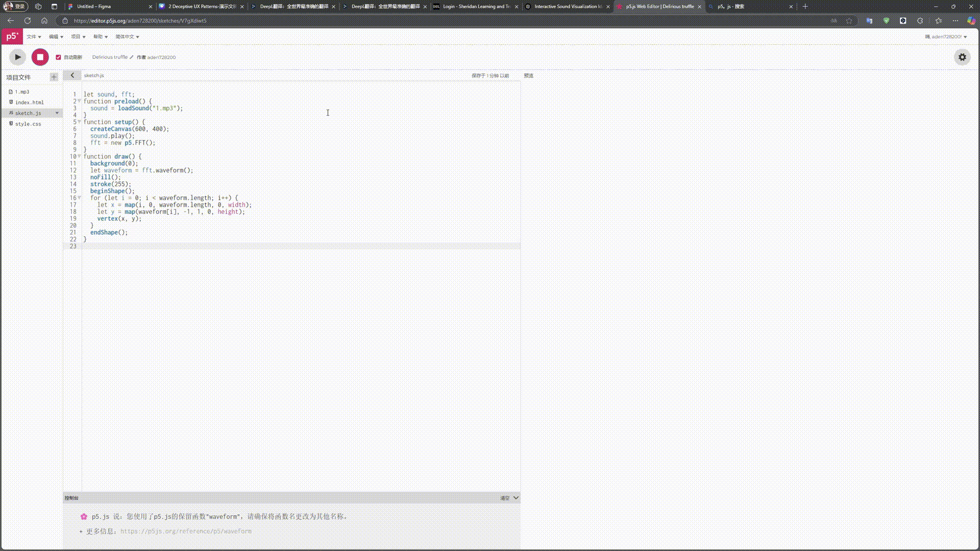Screen dimensions: 980x551
Task: Collapse the file sidebar with the arrow
Action: (x=72, y=76)
